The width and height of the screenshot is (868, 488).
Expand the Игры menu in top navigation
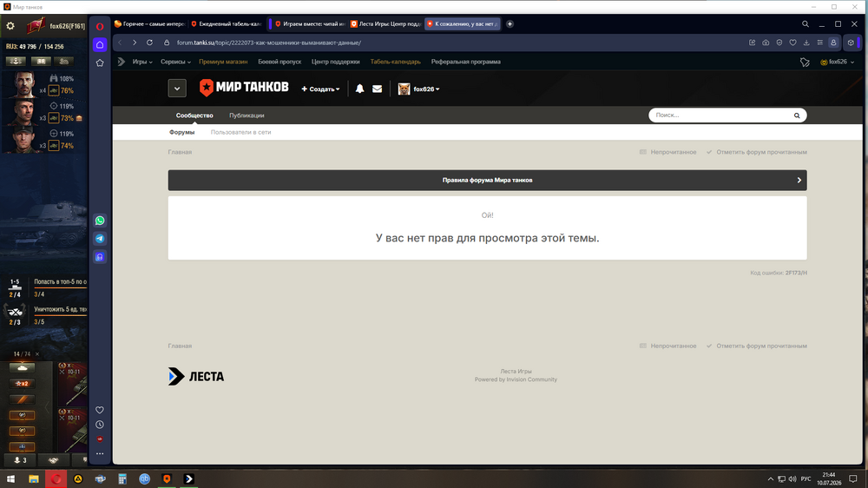tap(142, 62)
